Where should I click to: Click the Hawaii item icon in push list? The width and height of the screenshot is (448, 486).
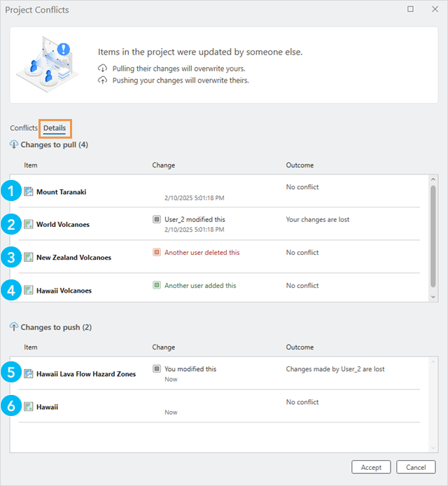[x=29, y=406]
